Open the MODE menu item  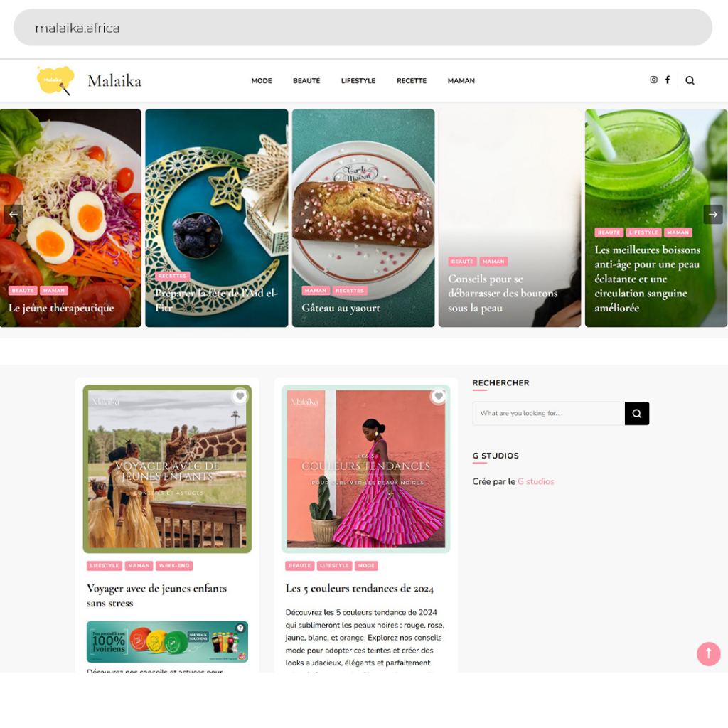point(262,81)
